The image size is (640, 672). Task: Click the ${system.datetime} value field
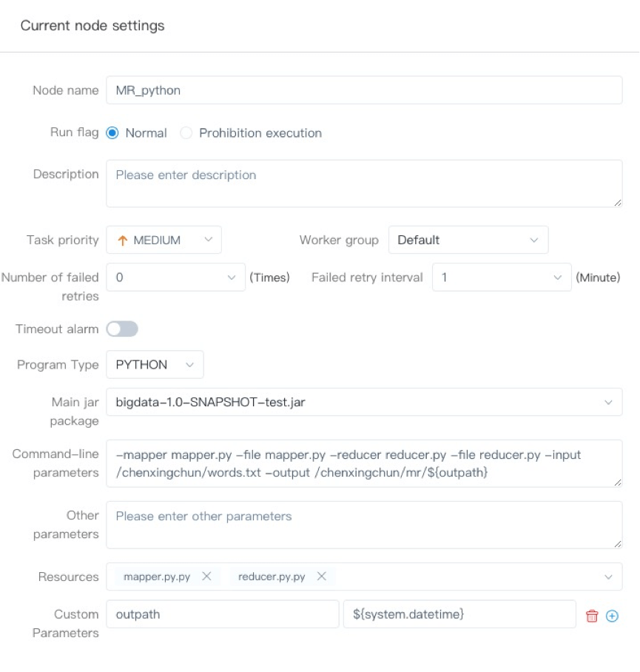click(459, 614)
